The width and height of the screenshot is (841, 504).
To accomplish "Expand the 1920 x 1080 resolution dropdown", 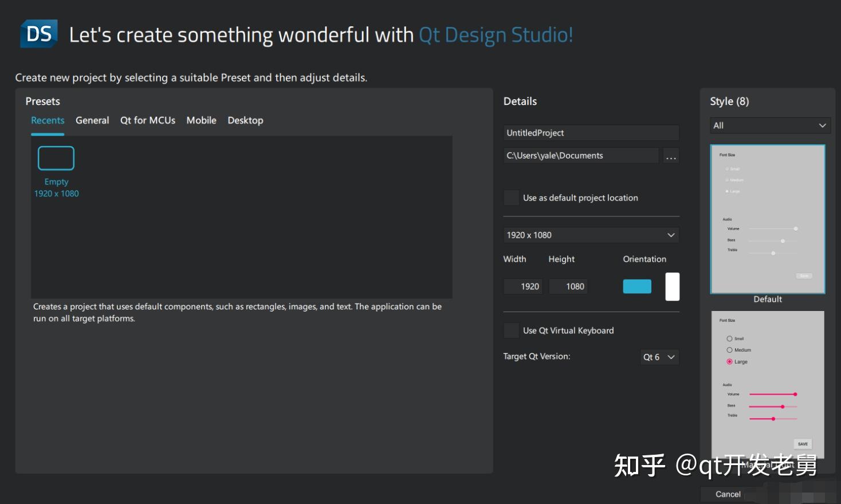I will click(x=591, y=235).
